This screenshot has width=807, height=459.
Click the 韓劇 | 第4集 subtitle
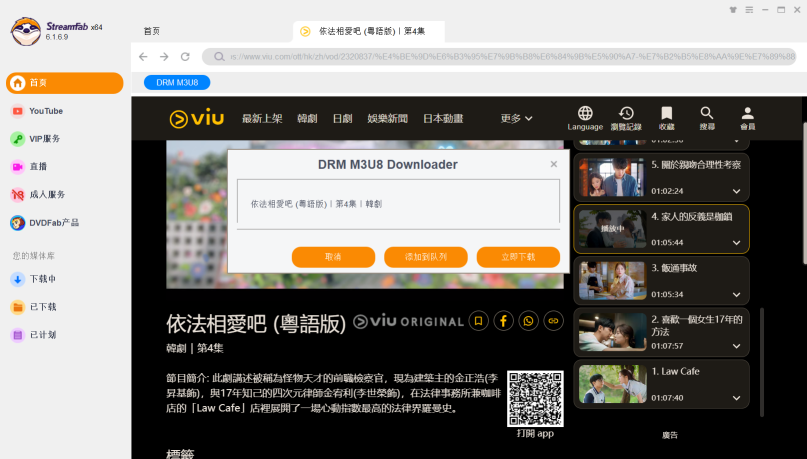tap(195, 348)
